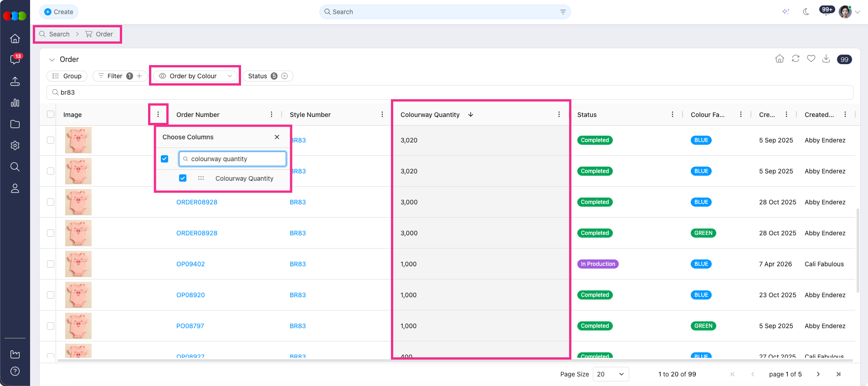Open Order by Colour view dropdown
This screenshot has width=868, height=386.
tap(195, 76)
